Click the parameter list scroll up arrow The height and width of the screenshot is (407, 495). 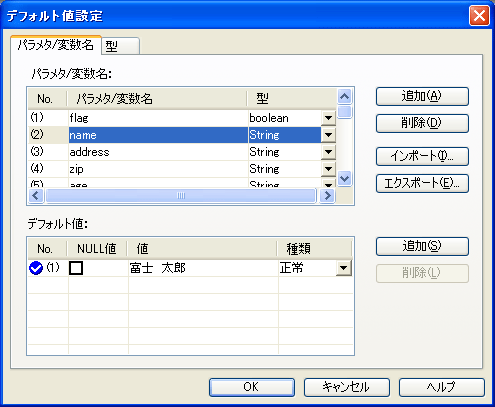(345, 97)
